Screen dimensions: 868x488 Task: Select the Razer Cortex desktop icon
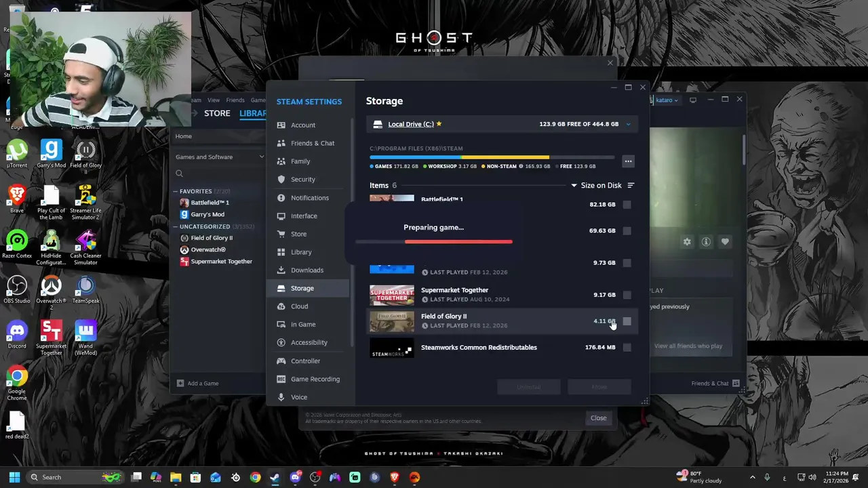(x=17, y=245)
